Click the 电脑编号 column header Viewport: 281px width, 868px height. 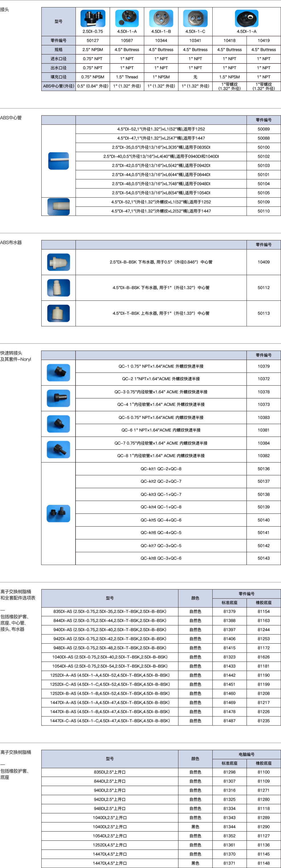click(246, 754)
